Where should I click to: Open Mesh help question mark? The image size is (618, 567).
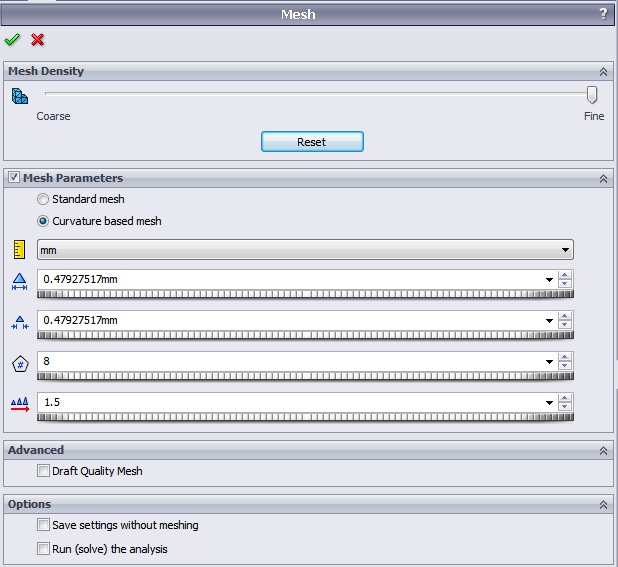603,14
